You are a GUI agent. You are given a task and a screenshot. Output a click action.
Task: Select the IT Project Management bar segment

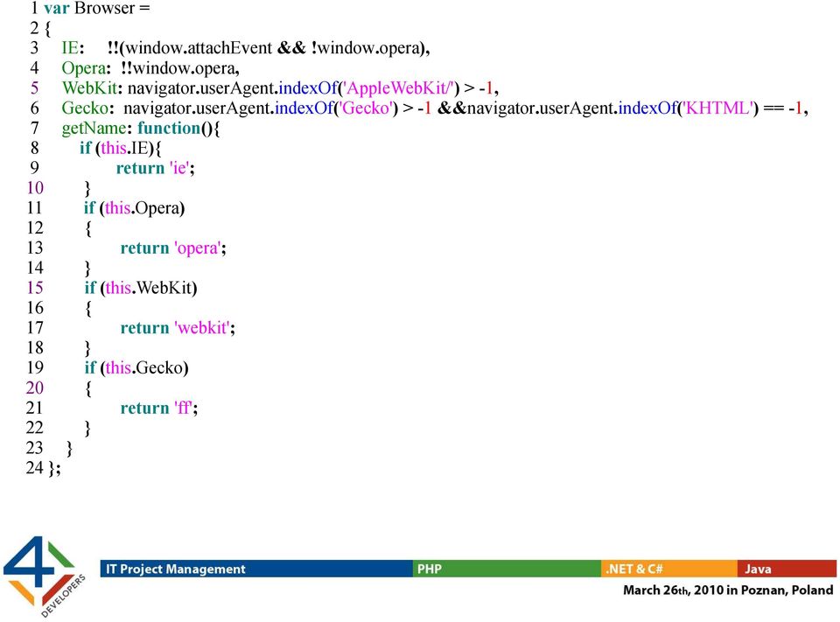[x=256, y=569]
